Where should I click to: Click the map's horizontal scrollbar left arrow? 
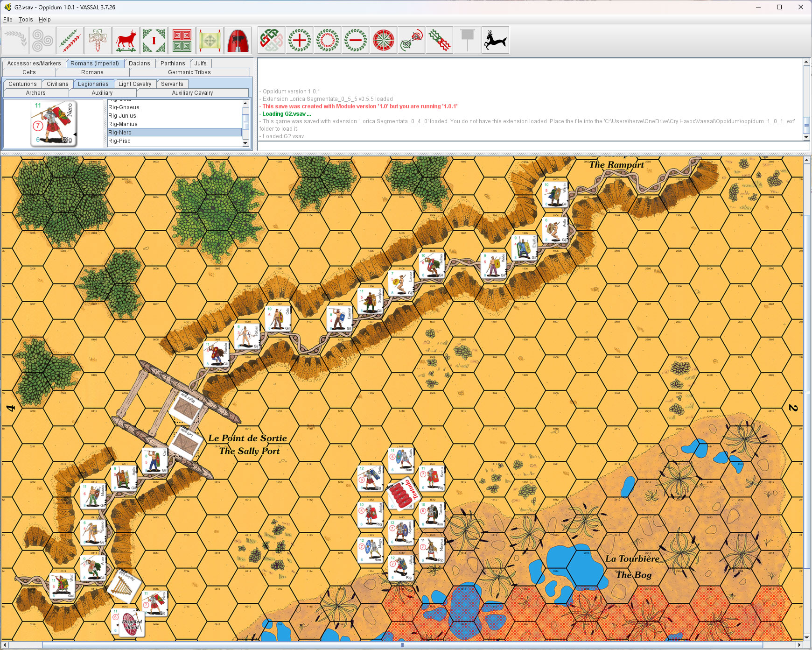(5, 645)
